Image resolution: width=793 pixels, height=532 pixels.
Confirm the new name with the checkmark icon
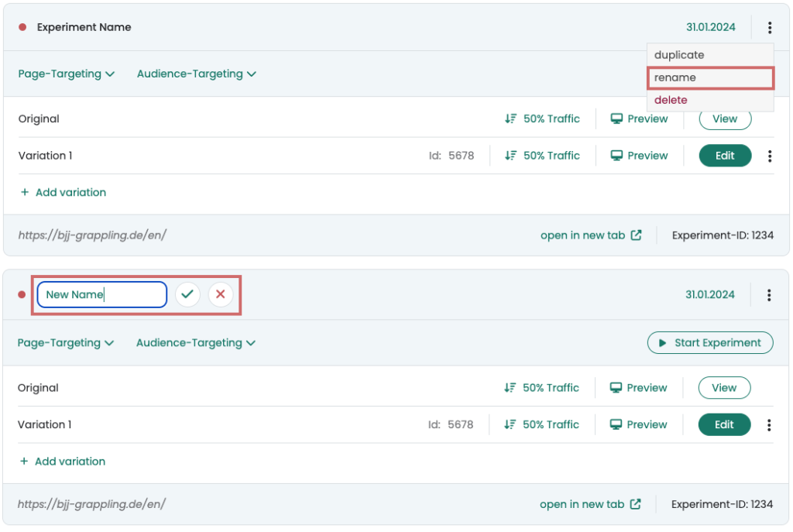(187, 294)
